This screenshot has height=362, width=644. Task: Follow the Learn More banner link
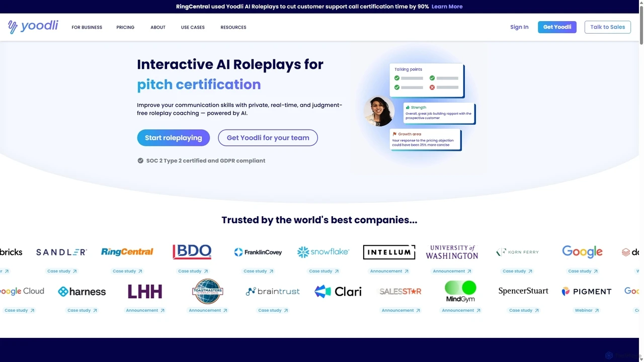(x=447, y=7)
